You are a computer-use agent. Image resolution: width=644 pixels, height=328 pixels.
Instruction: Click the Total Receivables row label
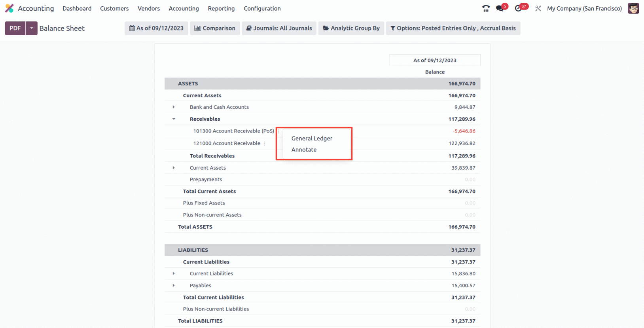(212, 156)
